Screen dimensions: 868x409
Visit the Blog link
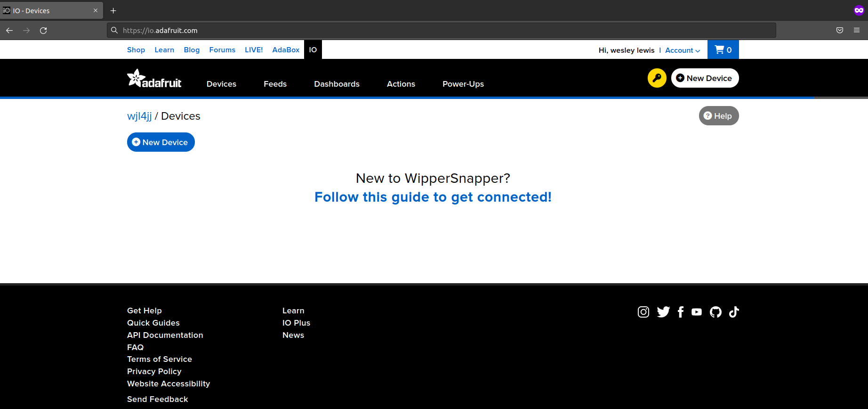192,49
